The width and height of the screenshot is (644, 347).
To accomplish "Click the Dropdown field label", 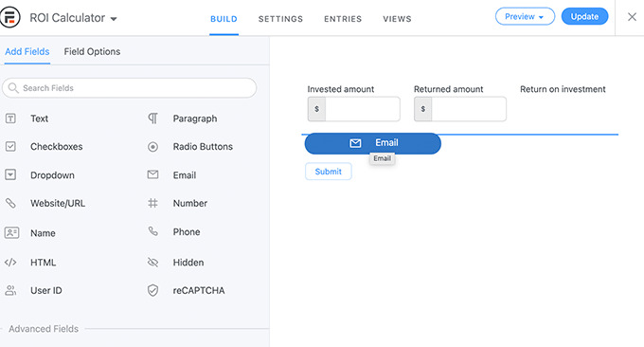I will [52, 175].
